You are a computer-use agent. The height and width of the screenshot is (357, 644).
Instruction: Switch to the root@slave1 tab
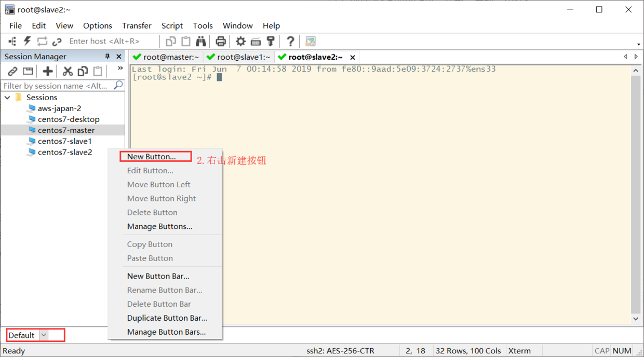238,57
